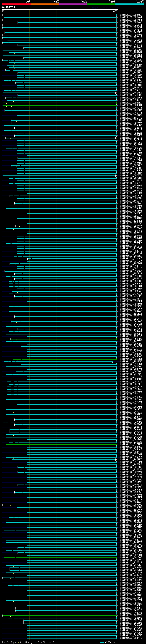This screenshot has height=644, width=146.
Task: Click label UniRef100_P27493
Action: click(131, 306)
